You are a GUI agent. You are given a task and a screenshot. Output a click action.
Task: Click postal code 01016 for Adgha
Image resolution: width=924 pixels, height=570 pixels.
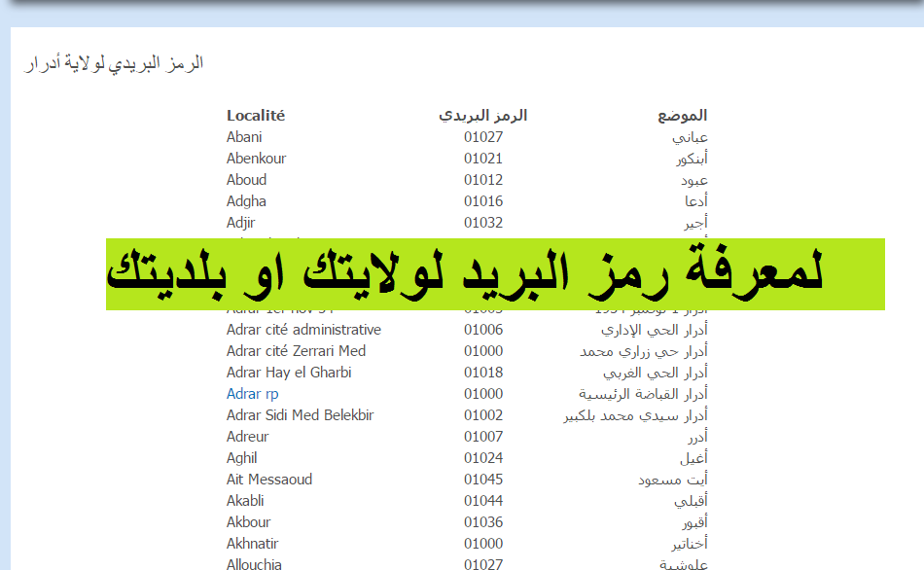(483, 201)
